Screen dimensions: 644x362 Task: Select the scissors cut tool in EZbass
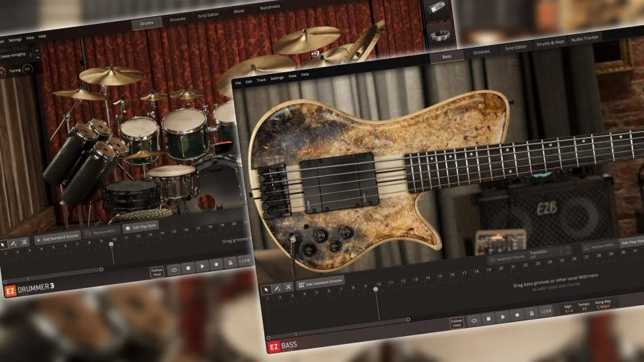(x=288, y=287)
